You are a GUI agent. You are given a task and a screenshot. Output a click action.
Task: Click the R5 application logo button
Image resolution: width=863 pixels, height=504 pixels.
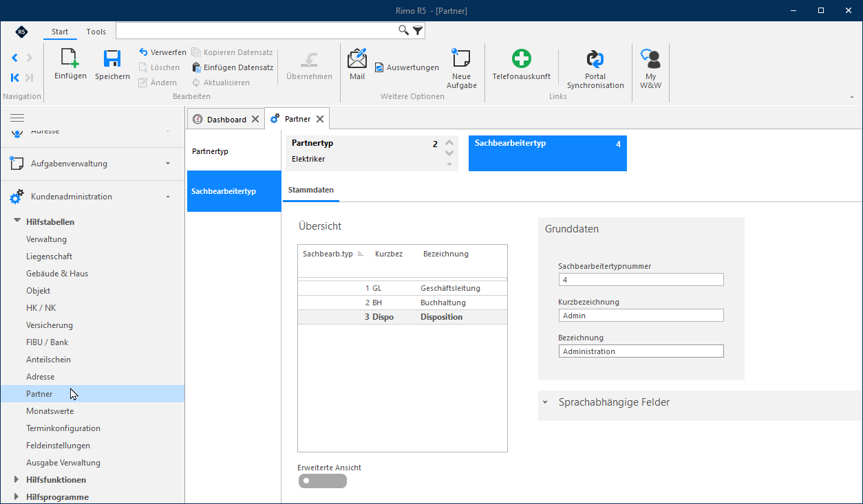(22, 32)
